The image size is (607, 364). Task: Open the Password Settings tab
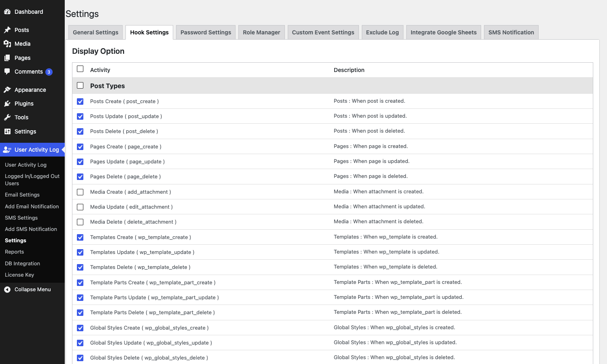(206, 32)
